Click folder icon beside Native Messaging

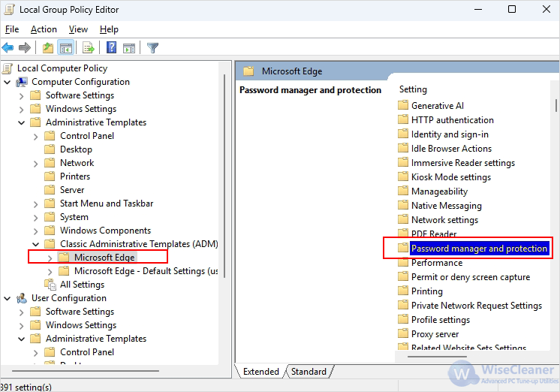pos(403,205)
